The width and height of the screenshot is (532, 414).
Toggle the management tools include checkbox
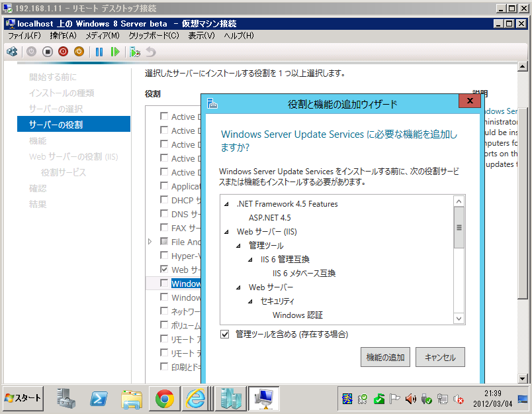click(x=225, y=335)
